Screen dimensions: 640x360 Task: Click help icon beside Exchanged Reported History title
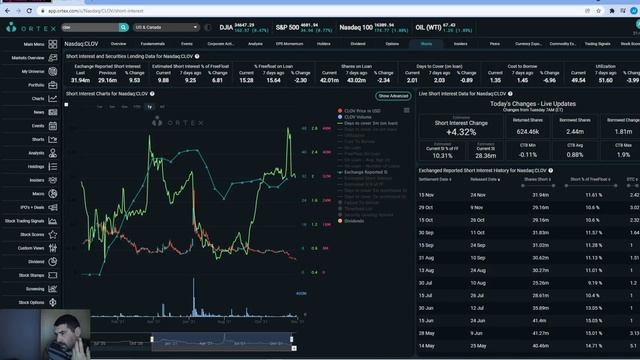coord(551,171)
